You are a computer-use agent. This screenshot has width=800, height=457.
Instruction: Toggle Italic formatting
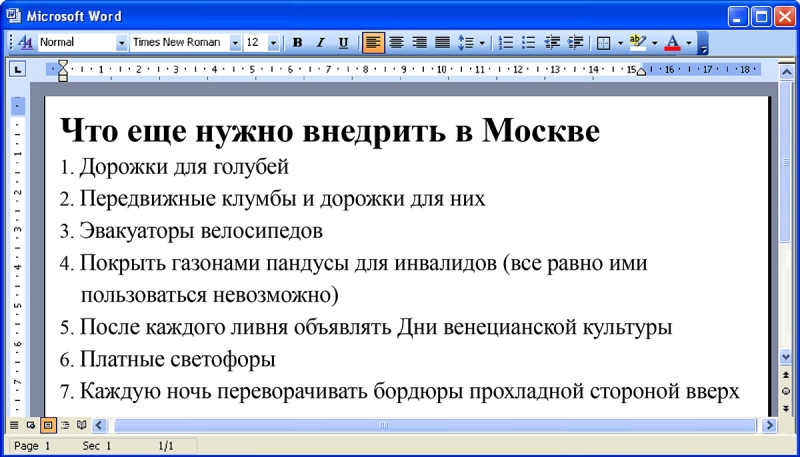click(x=320, y=43)
